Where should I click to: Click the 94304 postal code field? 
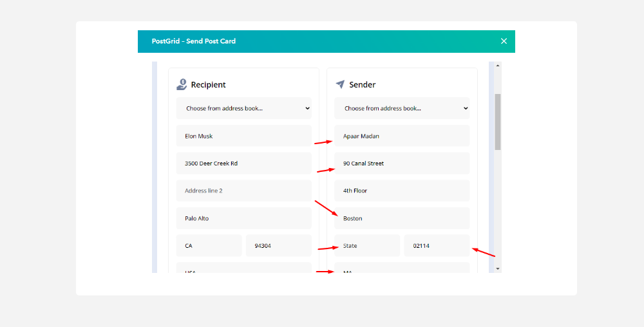click(278, 246)
